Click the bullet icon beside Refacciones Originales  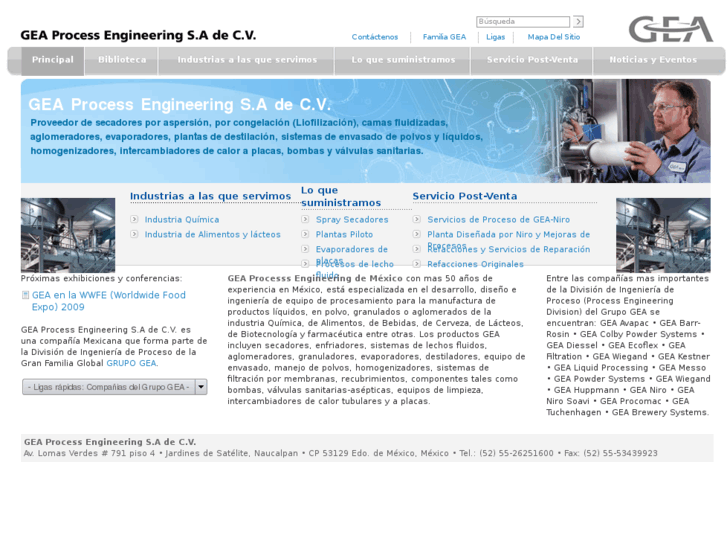point(417,264)
